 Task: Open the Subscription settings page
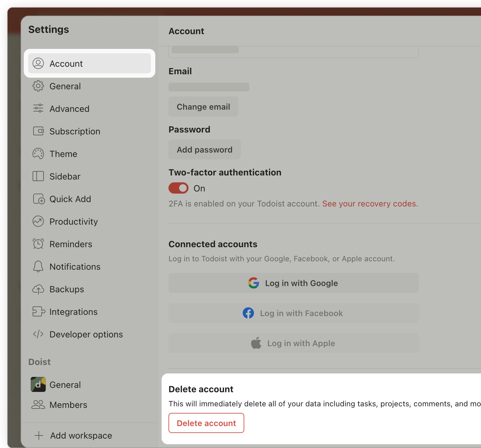click(x=75, y=131)
